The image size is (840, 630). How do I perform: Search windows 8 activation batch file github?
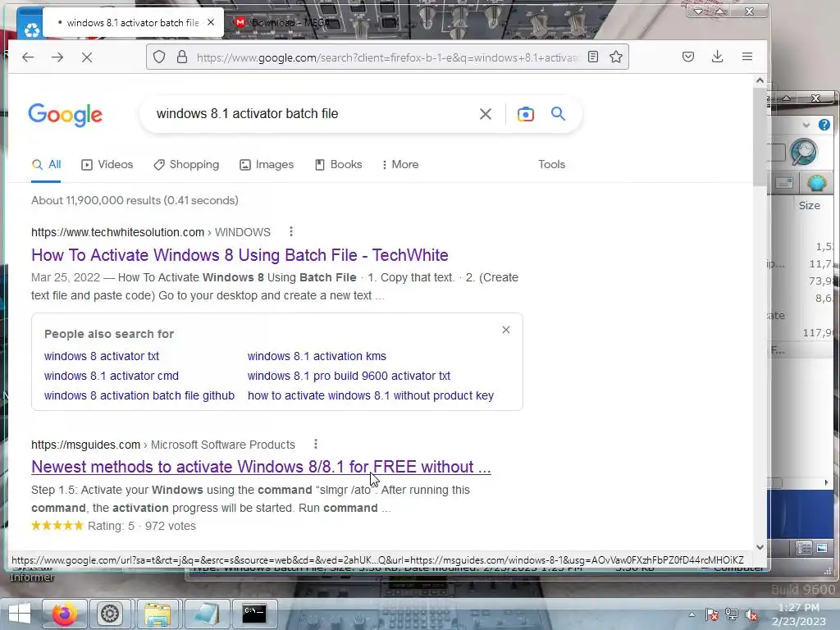click(139, 396)
